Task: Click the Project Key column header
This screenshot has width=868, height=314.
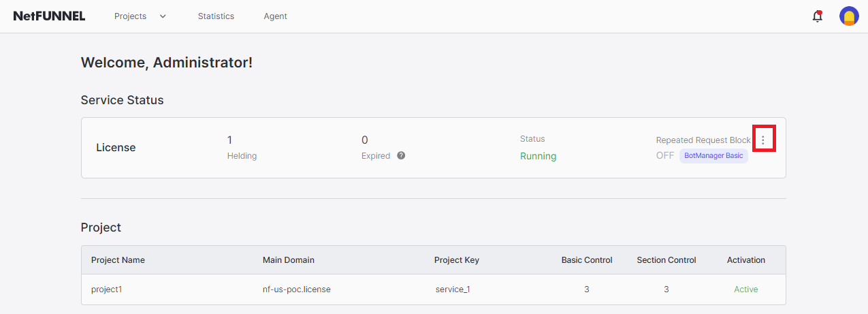Action: (457, 260)
